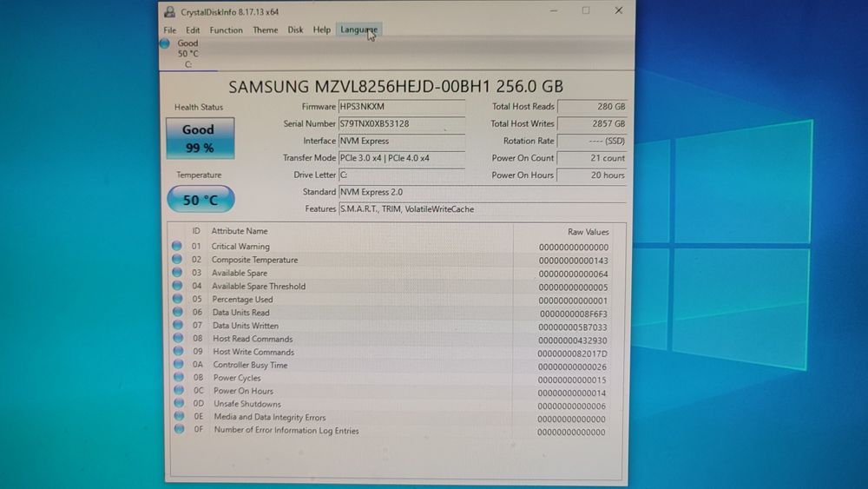
Task: Open the Theme menu
Action: 265,30
